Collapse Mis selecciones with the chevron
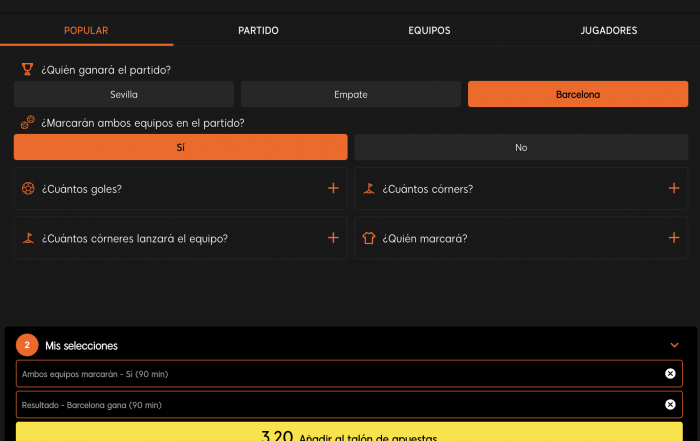The height and width of the screenshot is (441, 700). point(674,345)
